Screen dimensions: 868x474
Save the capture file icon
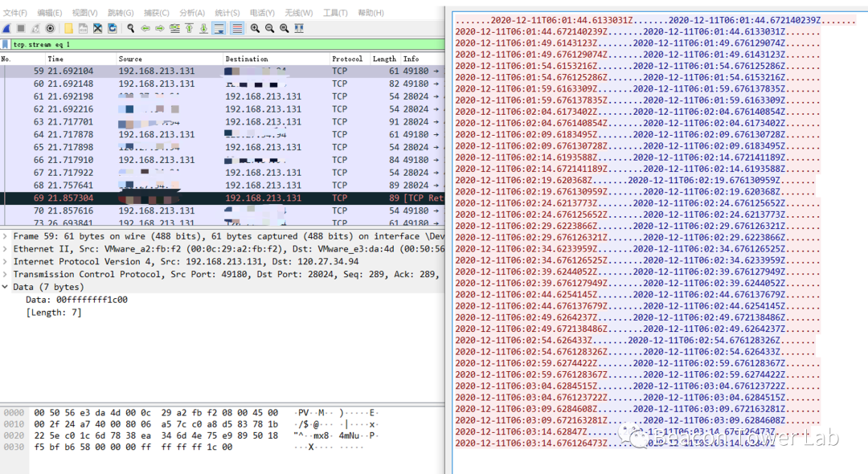point(83,28)
